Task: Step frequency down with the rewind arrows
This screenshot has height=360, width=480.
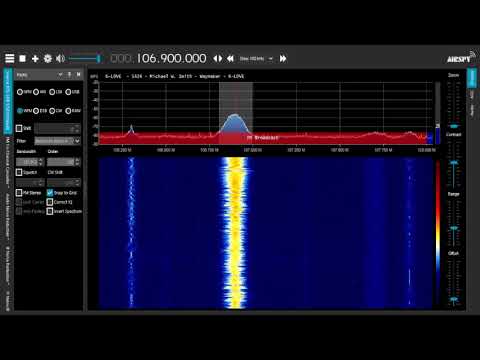Action: (230, 59)
